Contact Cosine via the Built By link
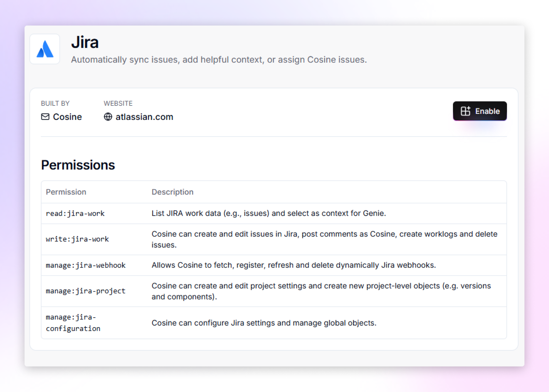The height and width of the screenshot is (392, 549). [67, 117]
